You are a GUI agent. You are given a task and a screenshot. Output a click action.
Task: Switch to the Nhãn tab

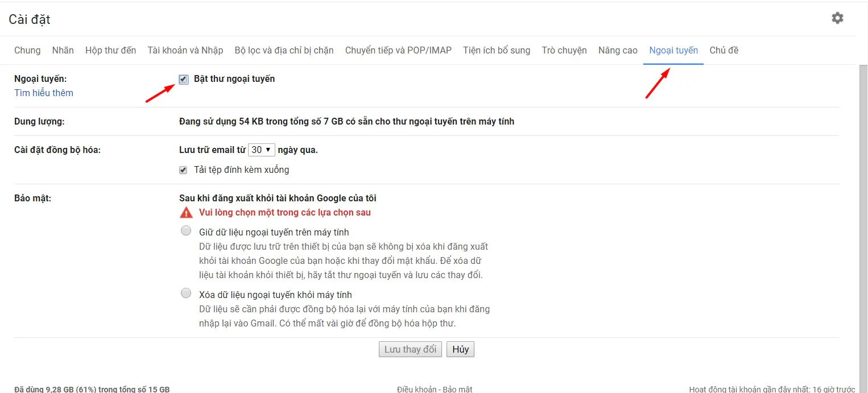pyautogui.click(x=63, y=51)
